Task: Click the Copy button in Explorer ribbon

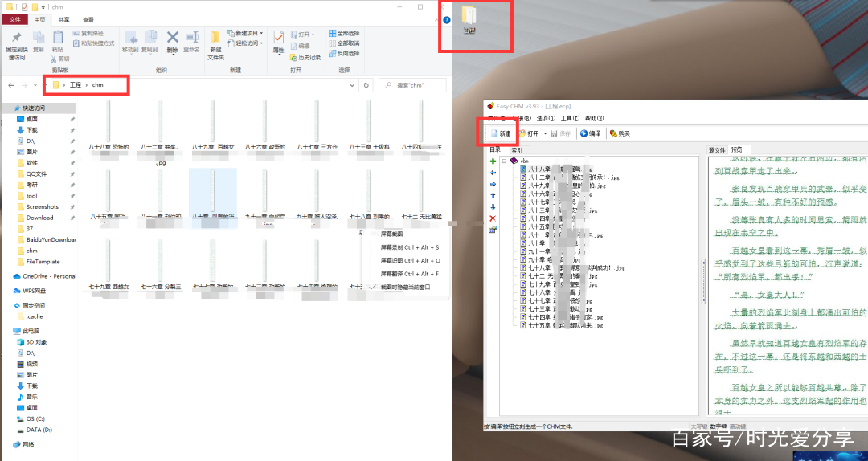Action: point(39,42)
